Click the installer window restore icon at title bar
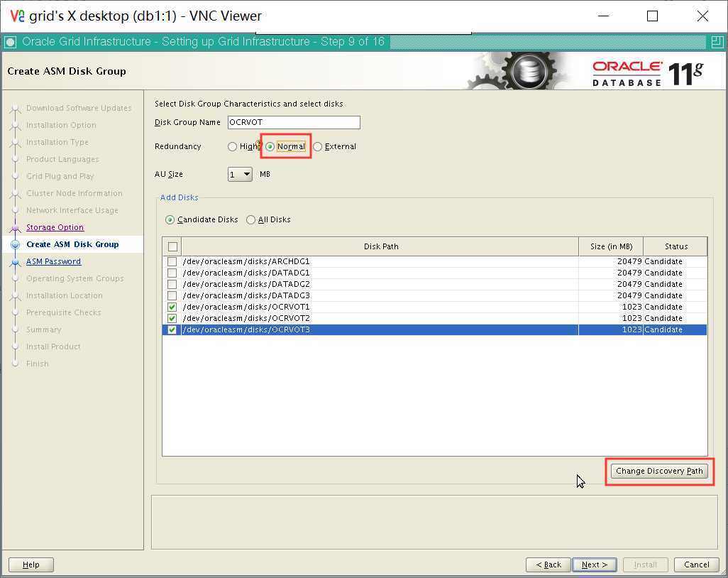This screenshot has height=578, width=728. click(717, 43)
